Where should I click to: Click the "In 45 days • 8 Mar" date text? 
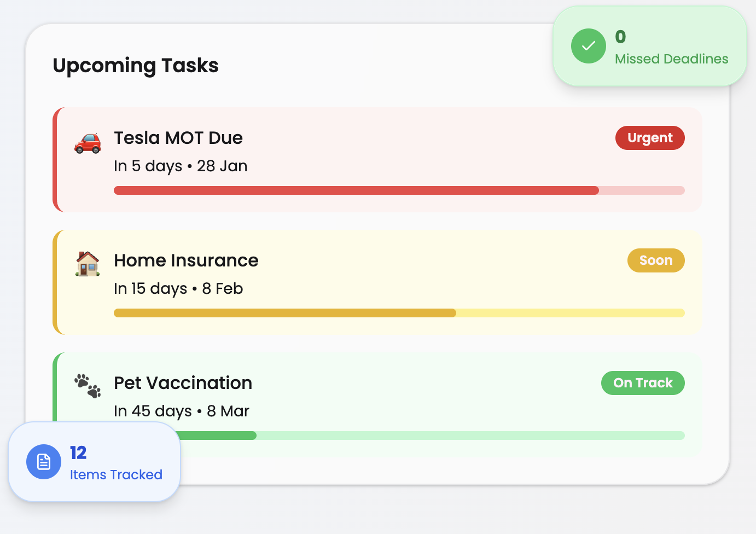pyautogui.click(x=182, y=411)
